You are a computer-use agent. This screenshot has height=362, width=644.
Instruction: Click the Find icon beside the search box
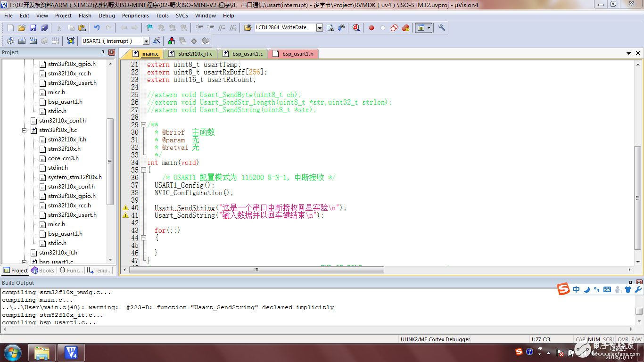point(330,28)
